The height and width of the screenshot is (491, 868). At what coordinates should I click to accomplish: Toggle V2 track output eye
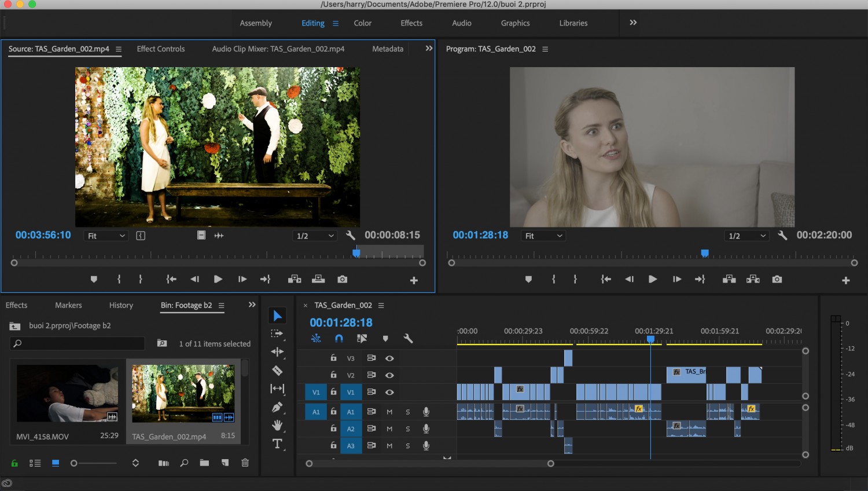389,375
